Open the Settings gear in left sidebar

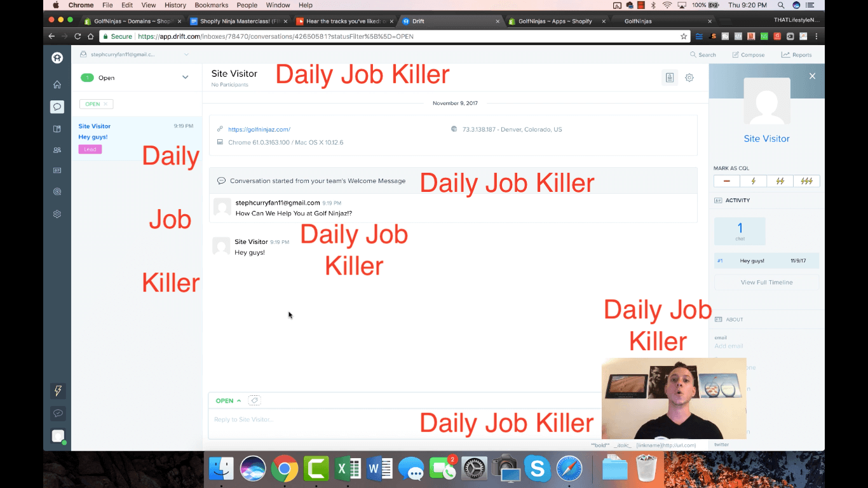tap(57, 214)
